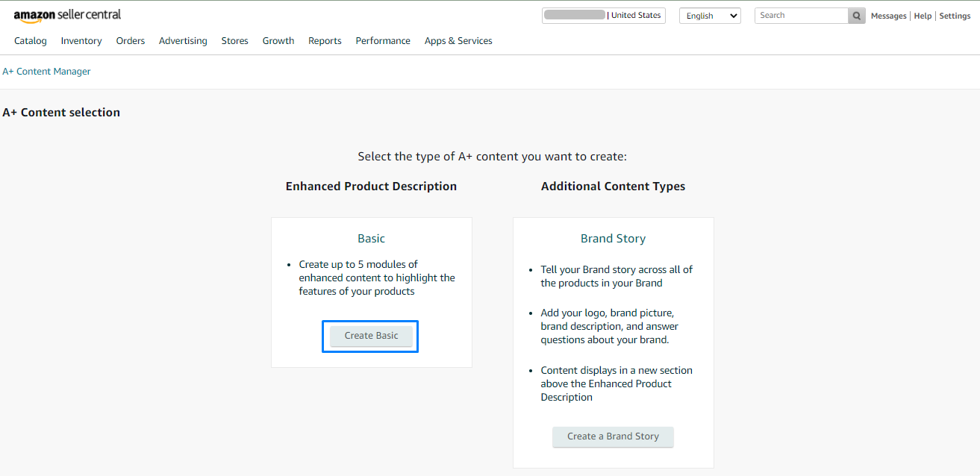Screen dimensions: 980x476
Task: Open the Inventory menu
Action: click(81, 41)
